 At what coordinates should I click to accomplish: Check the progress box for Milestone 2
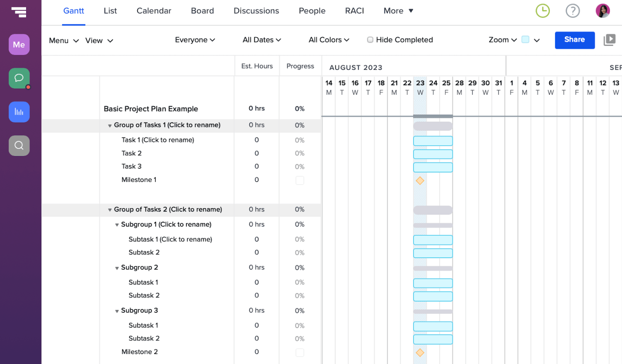click(x=300, y=352)
